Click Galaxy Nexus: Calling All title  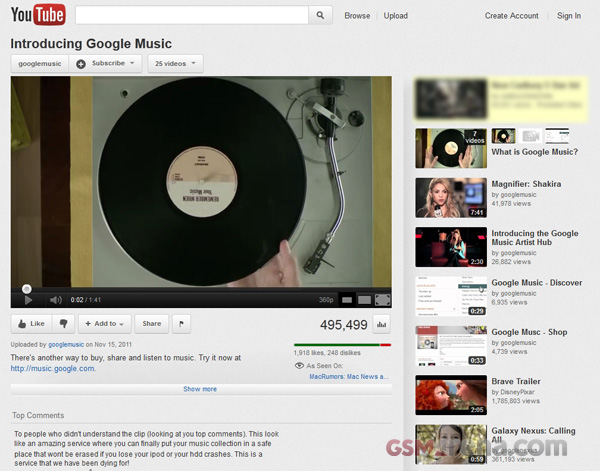click(x=533, y=435)
